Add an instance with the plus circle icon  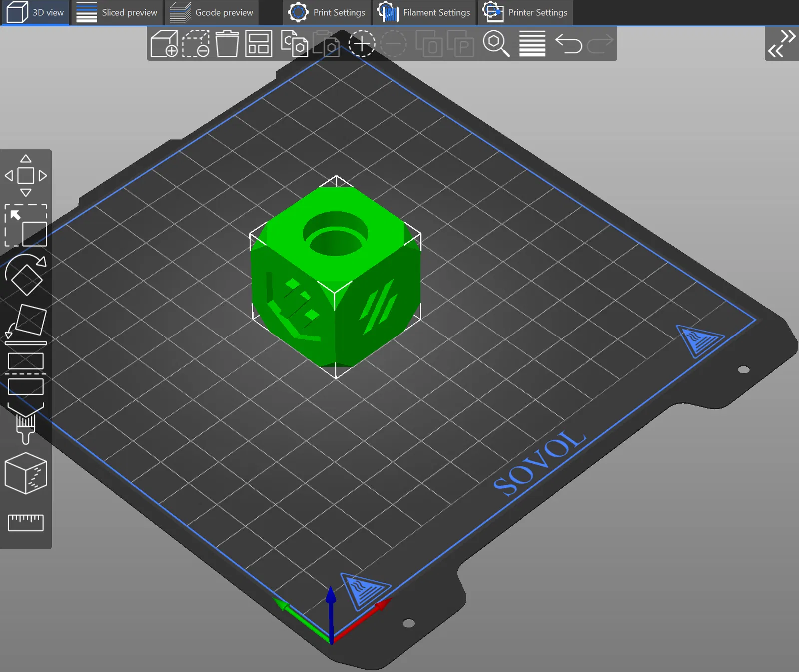[362, 44]
